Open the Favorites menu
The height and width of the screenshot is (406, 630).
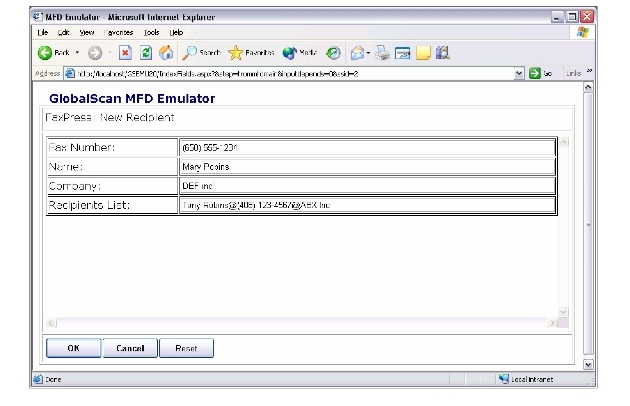[119, 33]
